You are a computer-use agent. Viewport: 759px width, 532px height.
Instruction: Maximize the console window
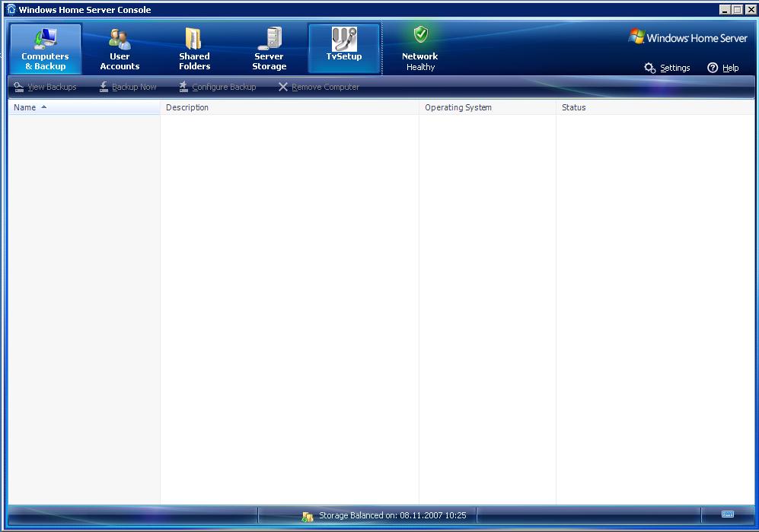737,10
